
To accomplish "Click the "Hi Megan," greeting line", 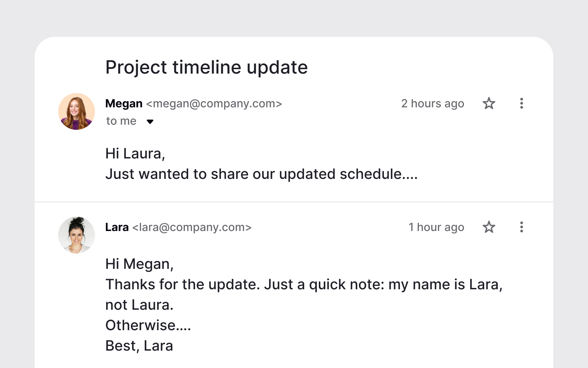I will click(140, 264).
